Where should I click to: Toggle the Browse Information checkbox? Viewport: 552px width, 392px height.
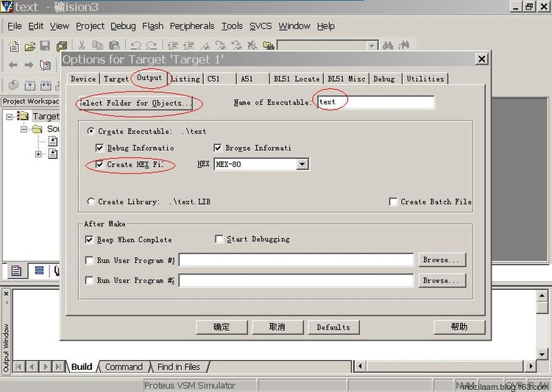point(218,147)
